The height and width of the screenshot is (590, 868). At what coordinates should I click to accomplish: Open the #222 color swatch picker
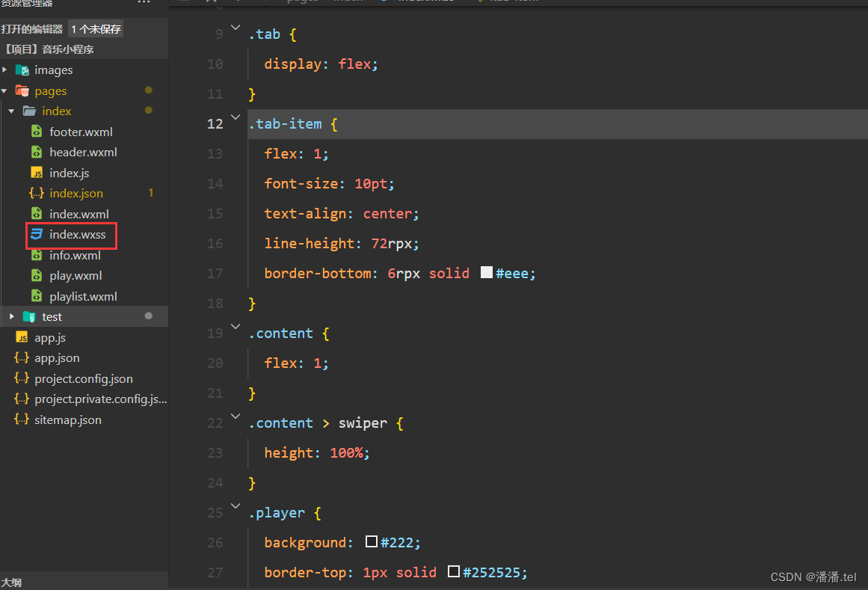(x=372, y=541)
